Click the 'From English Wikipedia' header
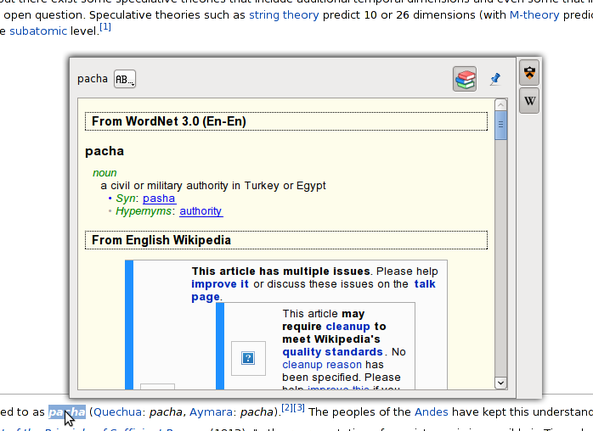 click(x=286, y=240)
